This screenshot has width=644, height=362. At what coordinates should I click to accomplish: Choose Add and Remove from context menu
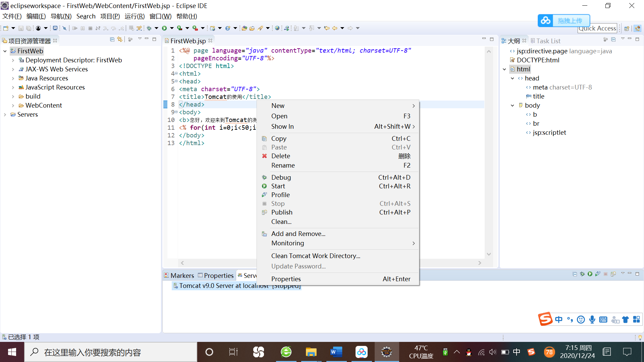pos(298,234)
